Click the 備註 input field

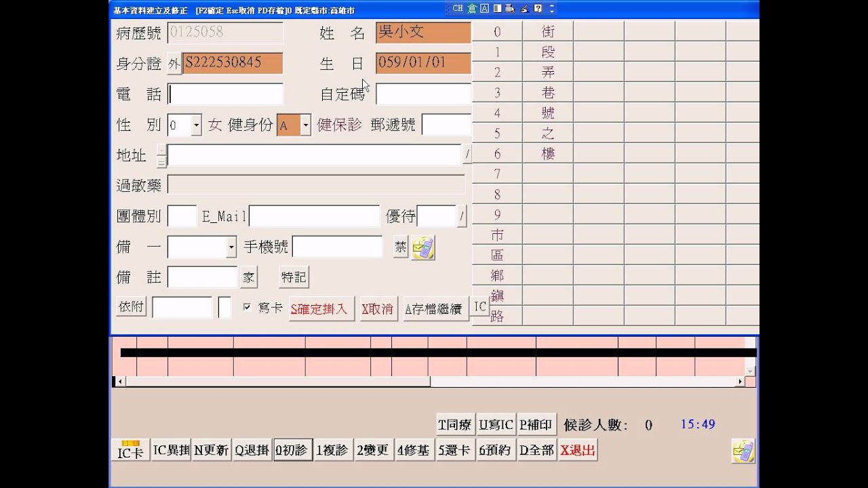pyautogui.click(x=202, y=277)
